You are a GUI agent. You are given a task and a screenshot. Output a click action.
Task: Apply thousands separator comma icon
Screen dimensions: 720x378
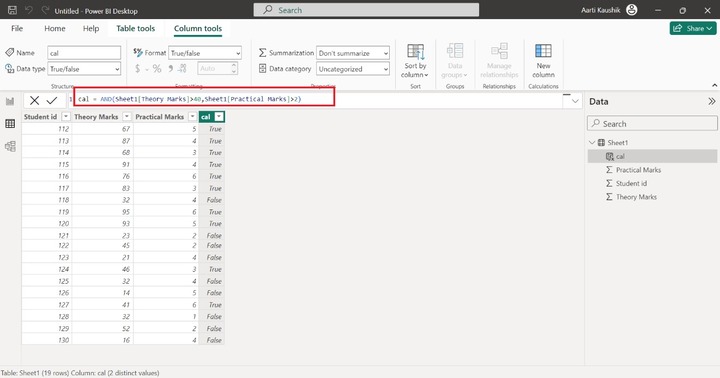(x=170, y=69)
